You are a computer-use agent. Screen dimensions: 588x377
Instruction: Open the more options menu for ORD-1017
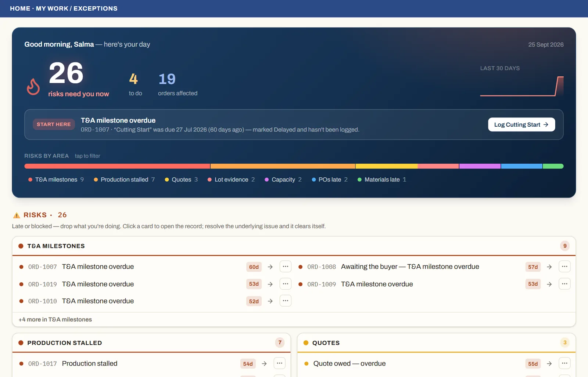280,363
